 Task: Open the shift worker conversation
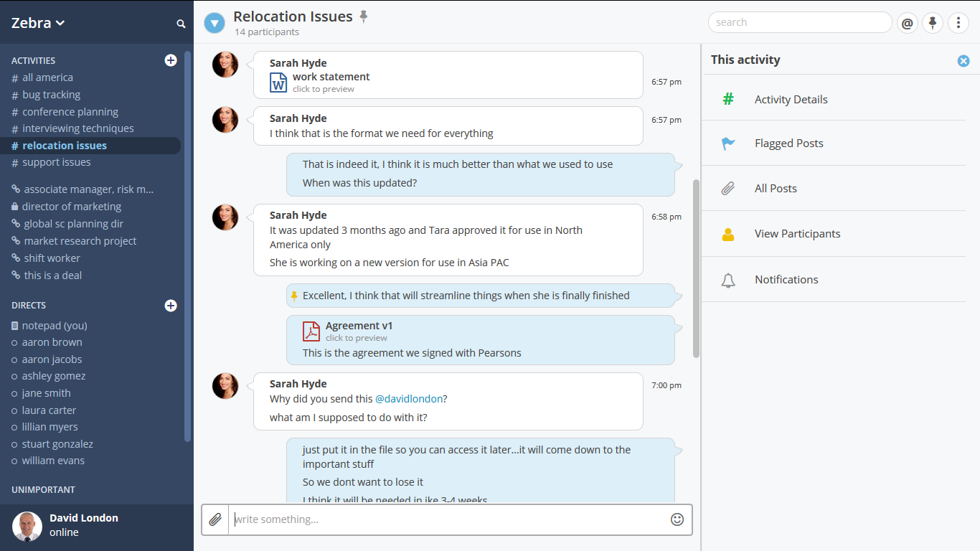point(52,258)
